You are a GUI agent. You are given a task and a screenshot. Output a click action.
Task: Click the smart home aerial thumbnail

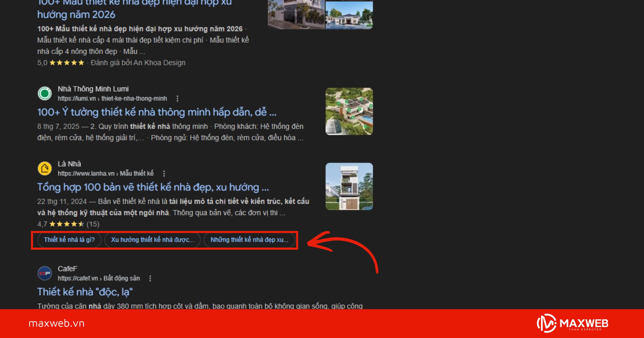point(349,112)
